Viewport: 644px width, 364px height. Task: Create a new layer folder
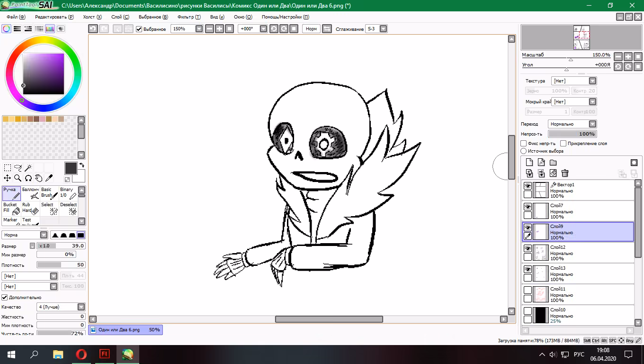coord(553,163)
